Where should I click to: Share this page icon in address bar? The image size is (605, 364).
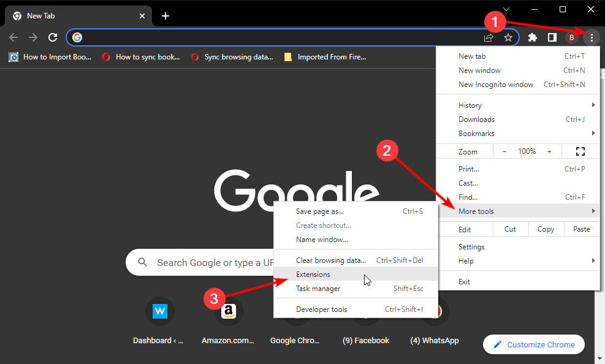point(489,37)
